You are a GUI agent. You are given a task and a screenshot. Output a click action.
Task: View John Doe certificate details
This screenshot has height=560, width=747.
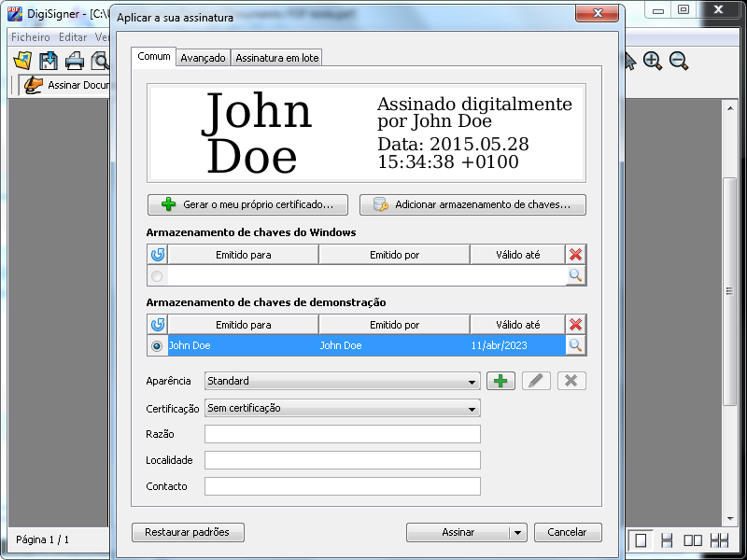tap(576, 345)
